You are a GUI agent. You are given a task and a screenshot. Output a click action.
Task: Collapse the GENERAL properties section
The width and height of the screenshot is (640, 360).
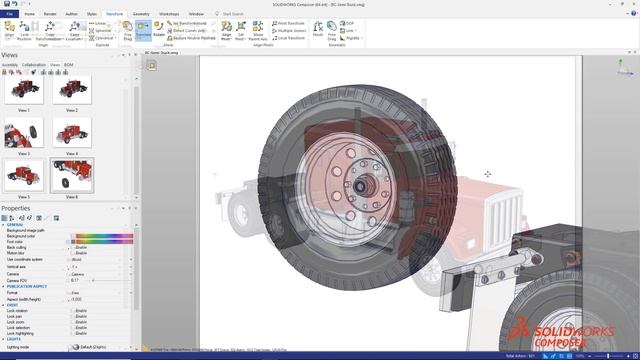[3, 225]
